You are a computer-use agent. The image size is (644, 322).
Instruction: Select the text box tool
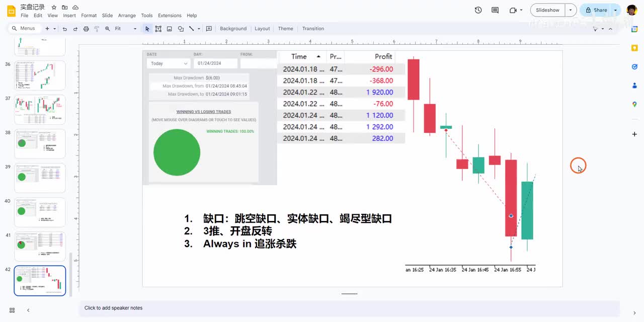pyautogui.click(x=158, y=29)
